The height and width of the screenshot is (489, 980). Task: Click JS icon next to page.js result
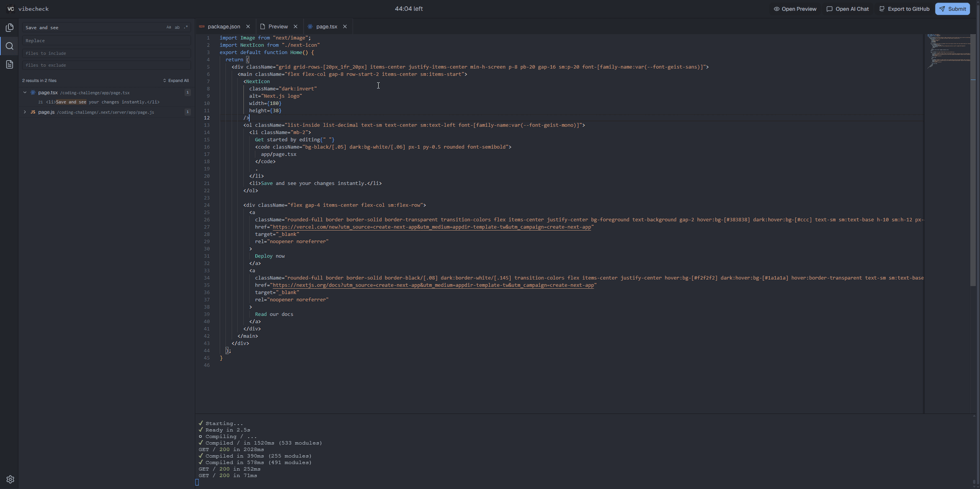pyautogui.click(x=33, y=112)
